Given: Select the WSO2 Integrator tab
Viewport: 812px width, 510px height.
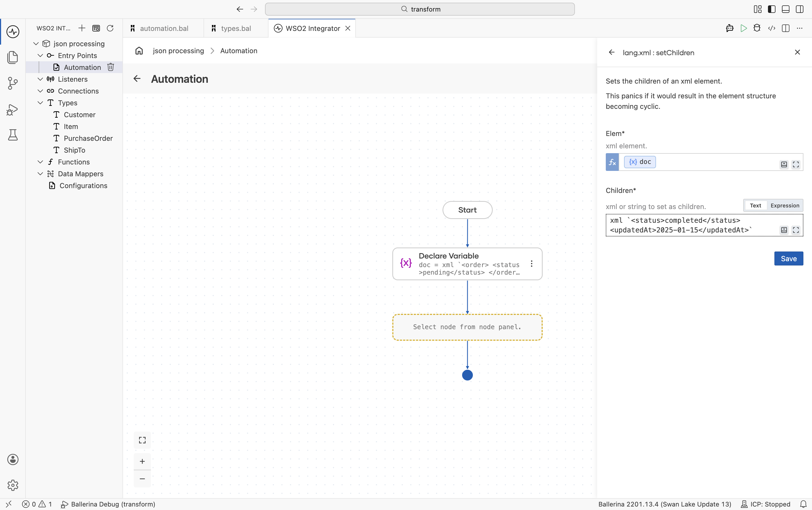Looking at the screenshot, I should coord(312,28).
